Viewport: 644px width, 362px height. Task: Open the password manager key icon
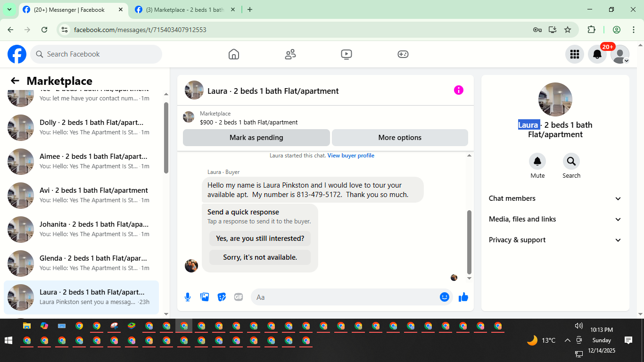pyautogui.click(x=537, y=30)
